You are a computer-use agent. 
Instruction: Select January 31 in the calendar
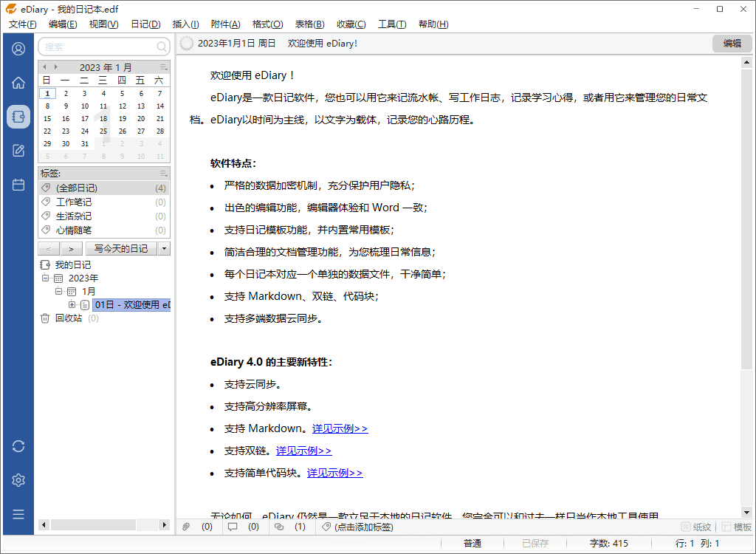[x=85, y=143]
